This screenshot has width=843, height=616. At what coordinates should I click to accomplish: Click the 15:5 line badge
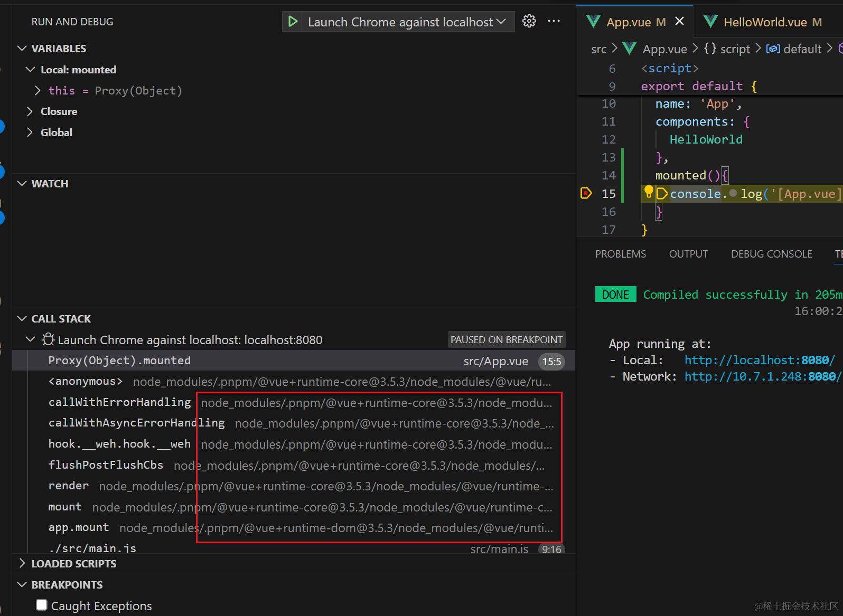click(551, 362)
